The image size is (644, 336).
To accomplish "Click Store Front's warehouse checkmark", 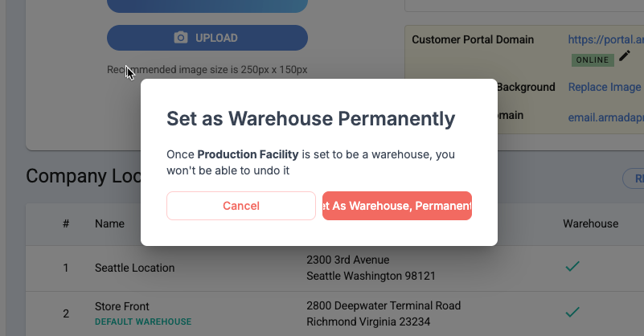I will point(572,312).
